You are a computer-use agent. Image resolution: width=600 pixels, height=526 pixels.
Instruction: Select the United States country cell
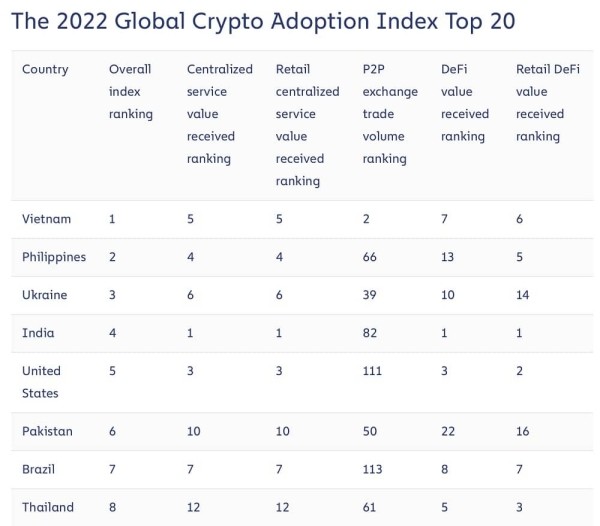(43, 382)
